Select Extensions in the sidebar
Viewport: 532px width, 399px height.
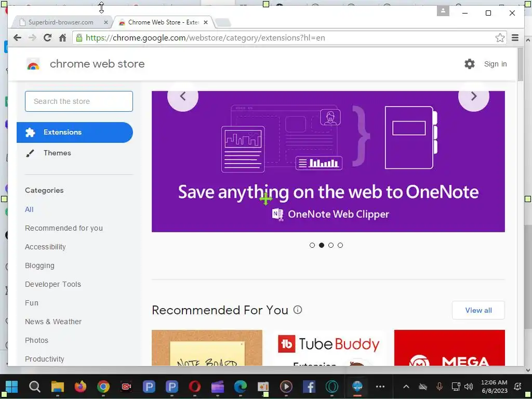click(x=75, y=132)
